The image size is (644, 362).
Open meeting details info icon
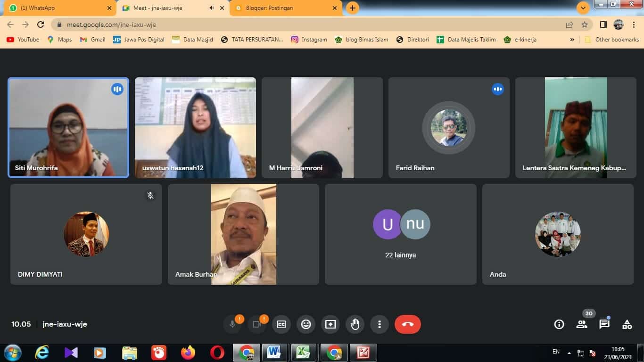coord(559,324)
